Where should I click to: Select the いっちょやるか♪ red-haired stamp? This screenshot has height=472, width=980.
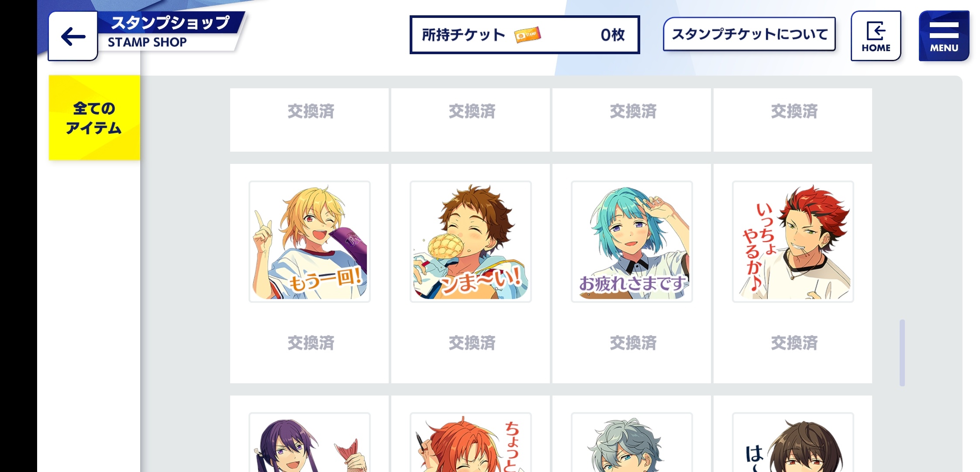[x=793, y=242]
